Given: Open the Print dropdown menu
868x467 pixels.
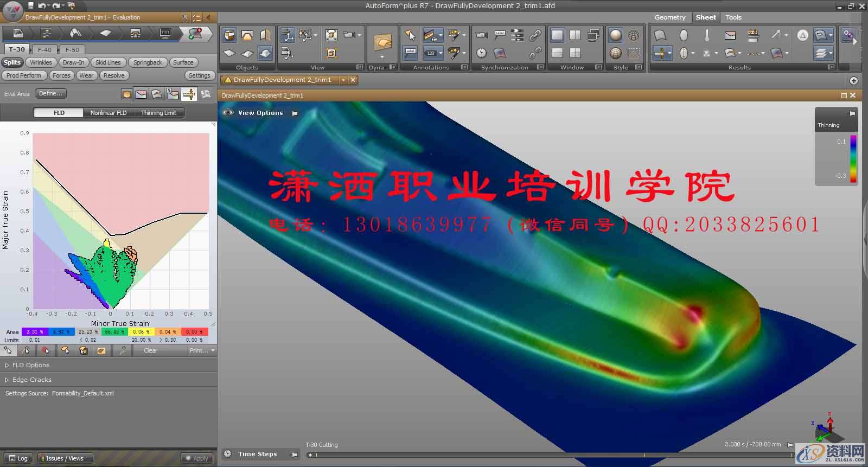Looking at the screenshot, I should pyautogui.click(x=202, y=350).
